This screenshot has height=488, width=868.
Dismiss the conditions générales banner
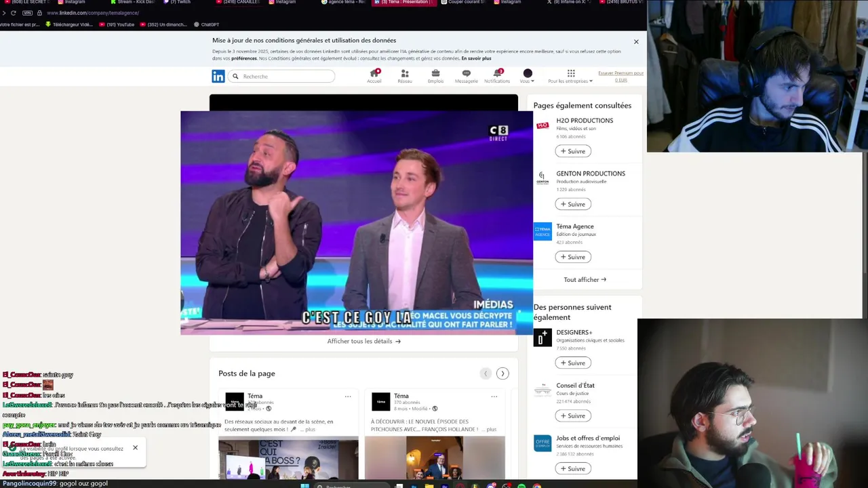(636, 42)
